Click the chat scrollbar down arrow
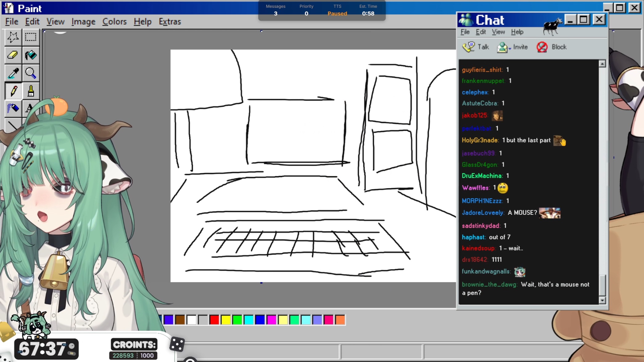The image size is (644, 362). [602, 300]
